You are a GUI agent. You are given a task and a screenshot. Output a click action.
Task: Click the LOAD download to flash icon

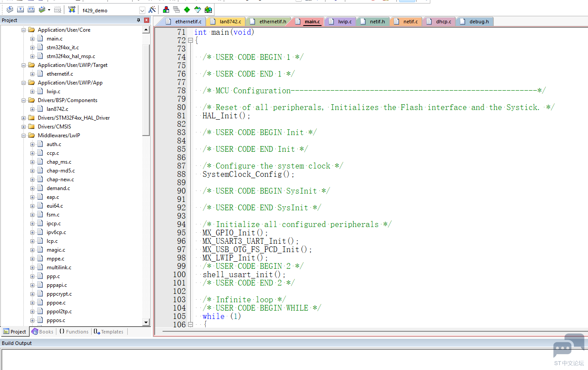(x=72, y=9)
